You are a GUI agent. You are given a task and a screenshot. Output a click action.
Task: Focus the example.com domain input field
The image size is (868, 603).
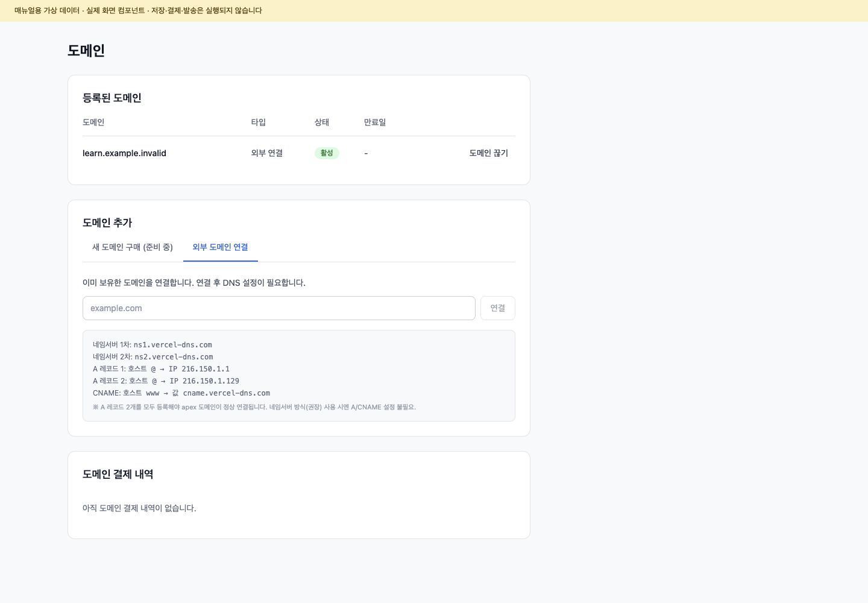tap(279, 308)
